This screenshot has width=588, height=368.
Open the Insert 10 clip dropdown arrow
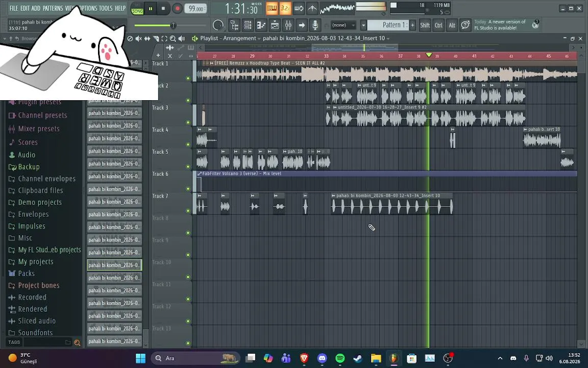coord(388,39)
